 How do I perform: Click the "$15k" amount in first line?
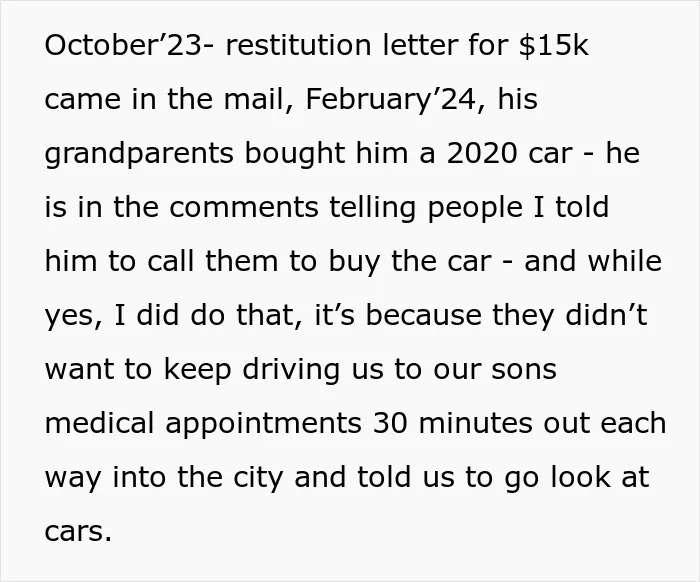click(554, 45)
